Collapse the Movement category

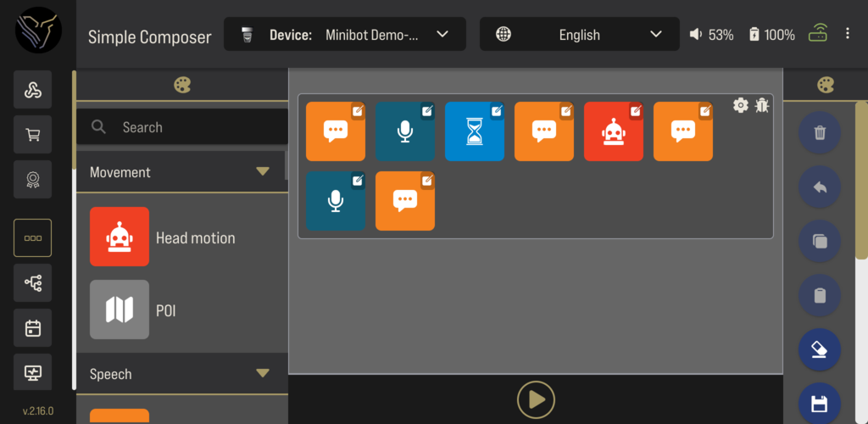point(263,171)
